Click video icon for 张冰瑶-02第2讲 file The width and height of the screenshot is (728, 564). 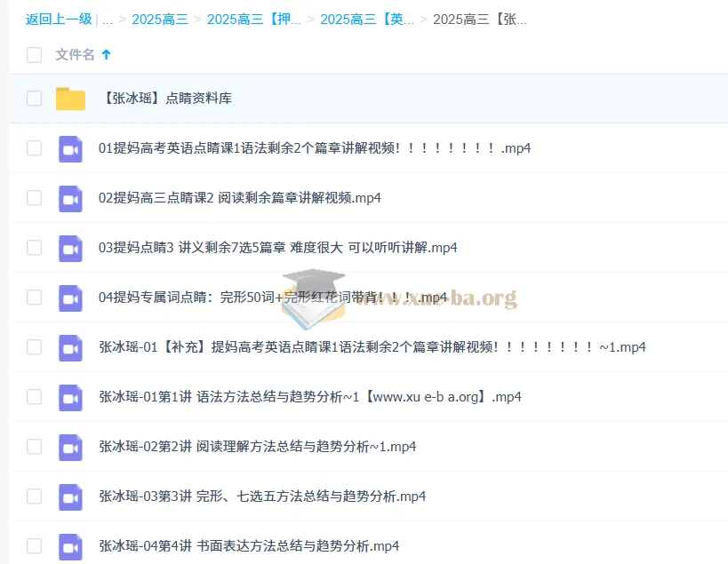click(70, 447)
